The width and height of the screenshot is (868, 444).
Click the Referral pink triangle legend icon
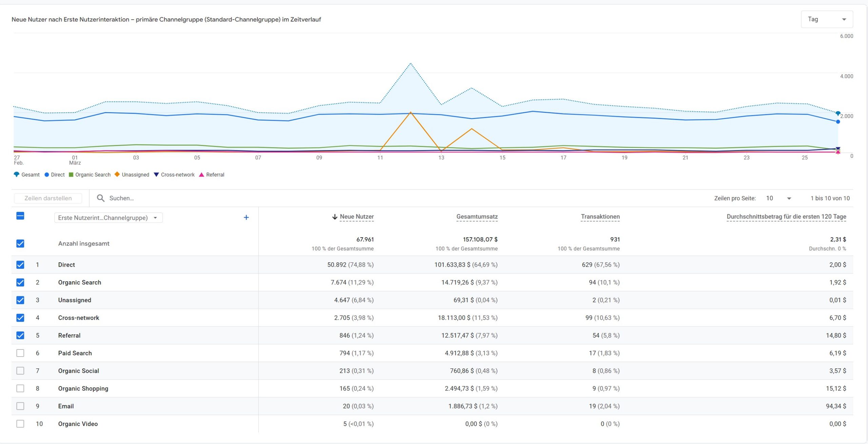pos(201,175)
